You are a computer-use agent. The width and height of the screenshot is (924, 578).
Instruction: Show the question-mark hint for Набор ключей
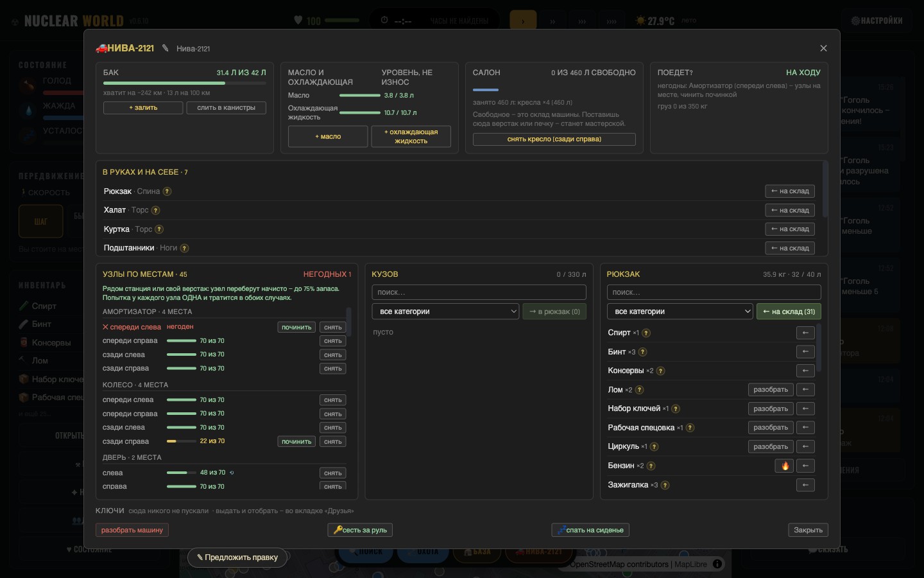pyautogui.click(x=676, y=408)
